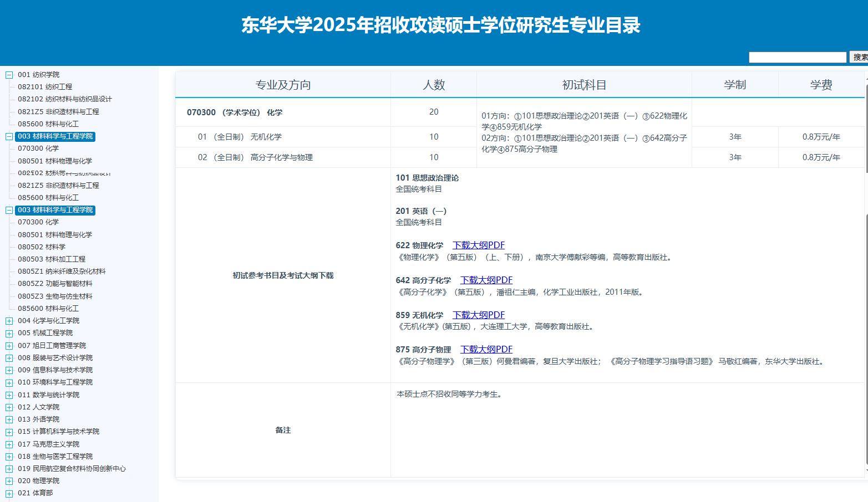Expand the 009 信息科学与技术学院 node
Screen dimensions: 868x502
(9, 370)
